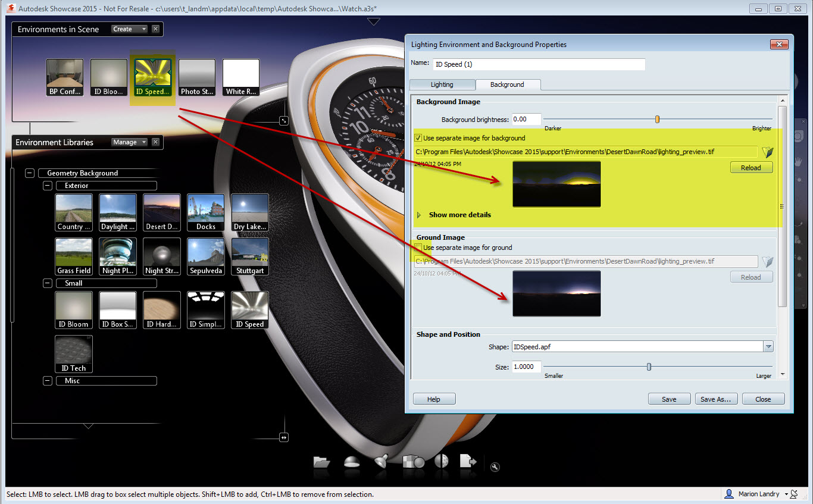Click the Help button

pos(434,399)
